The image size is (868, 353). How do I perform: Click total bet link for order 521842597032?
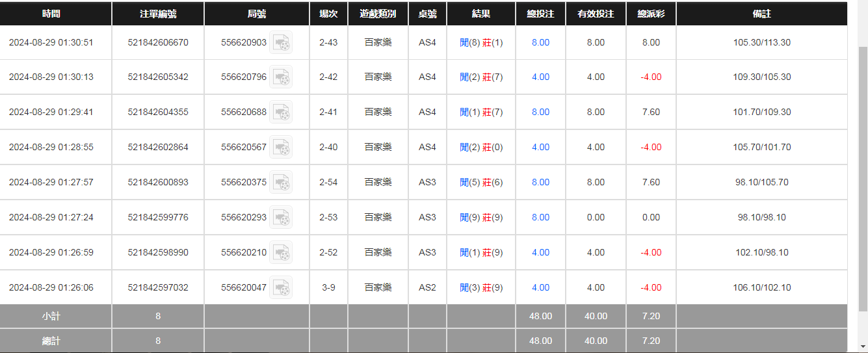pyautogui.click(x=540, y=287)
